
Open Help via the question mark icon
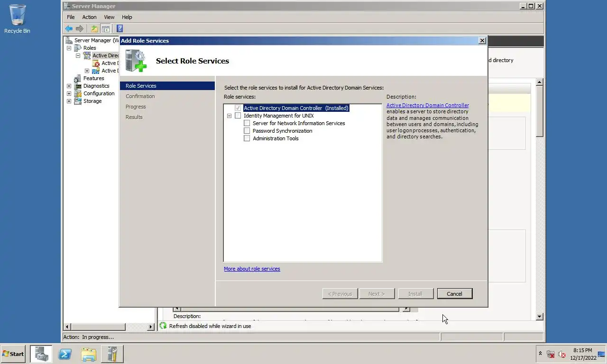(x=120, y=28)
